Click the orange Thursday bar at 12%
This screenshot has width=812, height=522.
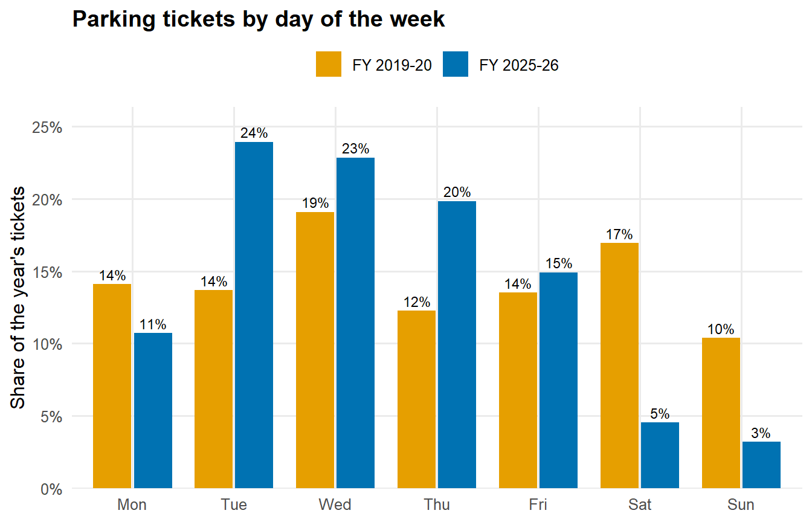click(416, 399)
